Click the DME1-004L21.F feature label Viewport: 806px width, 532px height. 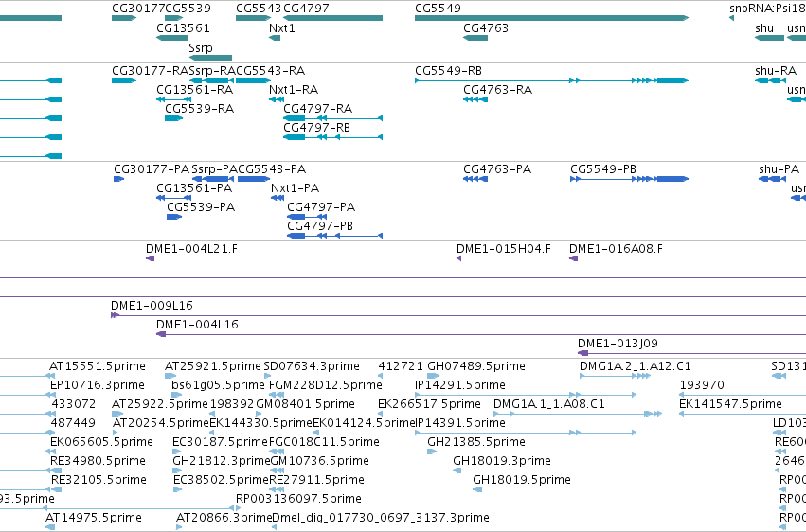(x=191, y=249)
